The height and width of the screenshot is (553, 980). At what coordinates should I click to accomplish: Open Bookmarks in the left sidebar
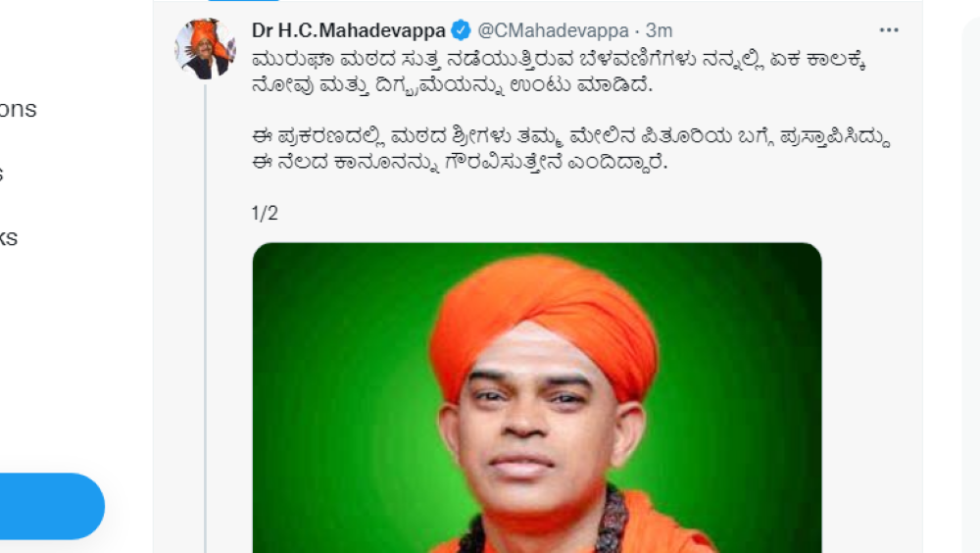click(9, 237)
